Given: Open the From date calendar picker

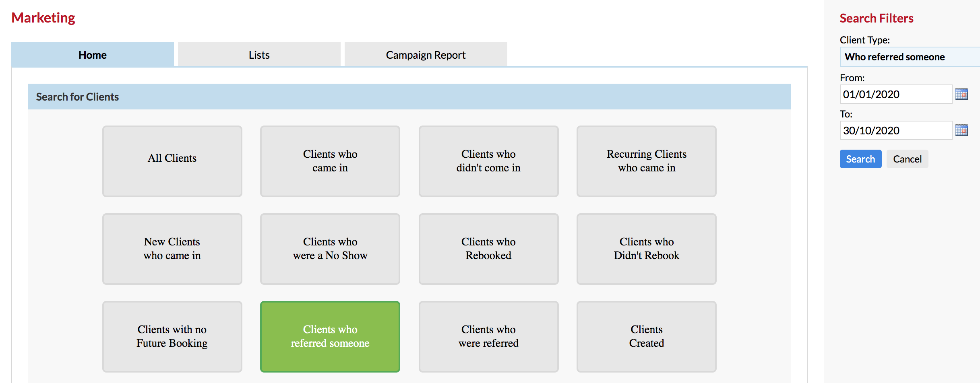Looking at the screenshot, I should (x=961, y=94).
